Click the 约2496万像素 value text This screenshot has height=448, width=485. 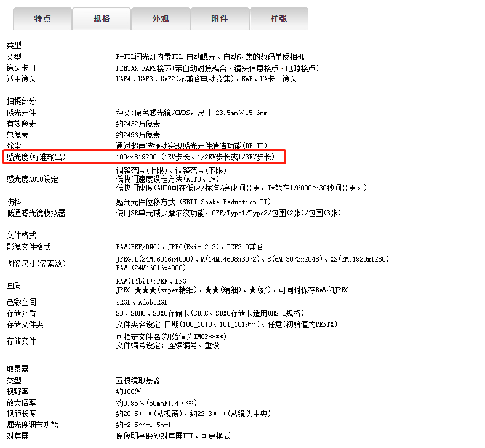(x=138, y=135)
